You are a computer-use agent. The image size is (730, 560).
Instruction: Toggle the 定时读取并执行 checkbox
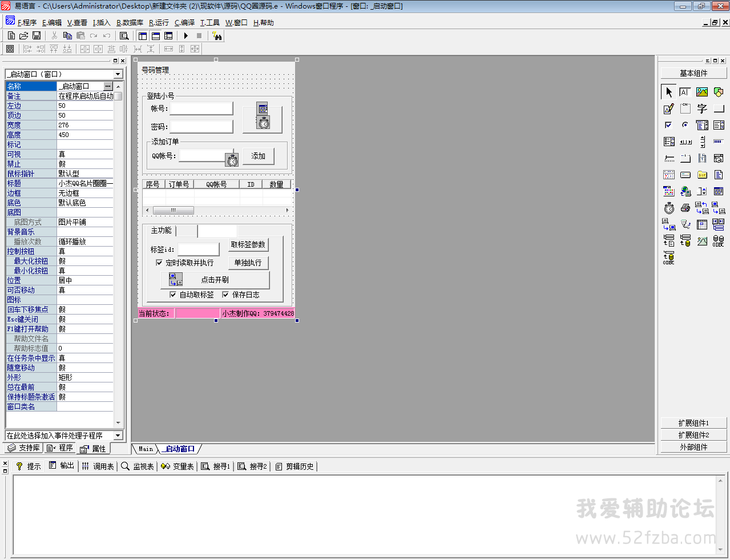pyautogui.click(x=159, y=263)
